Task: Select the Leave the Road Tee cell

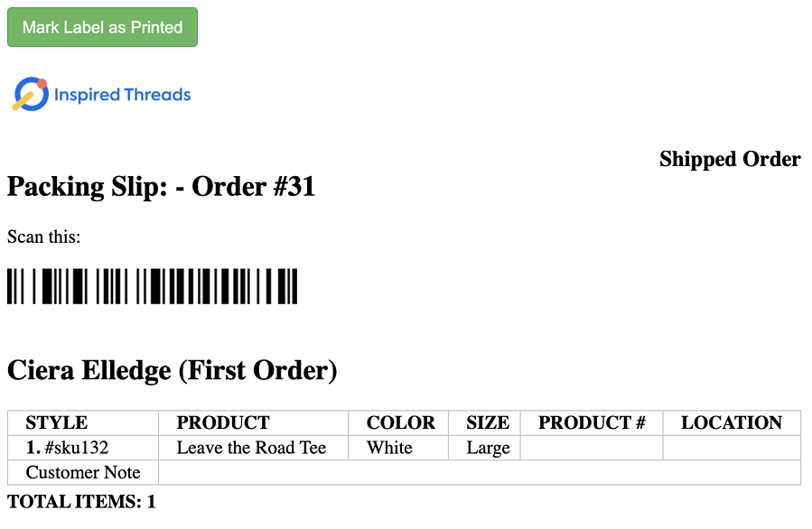Action: click(253, 448)
